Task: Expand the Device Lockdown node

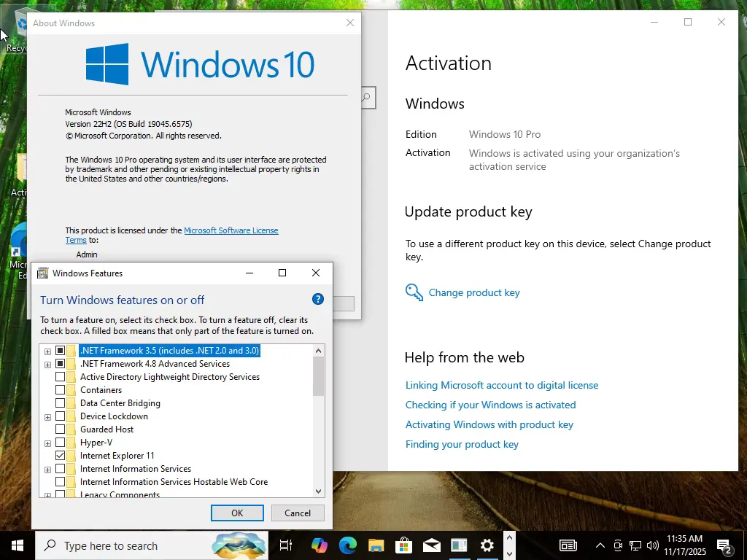Action: click(47, 417)
